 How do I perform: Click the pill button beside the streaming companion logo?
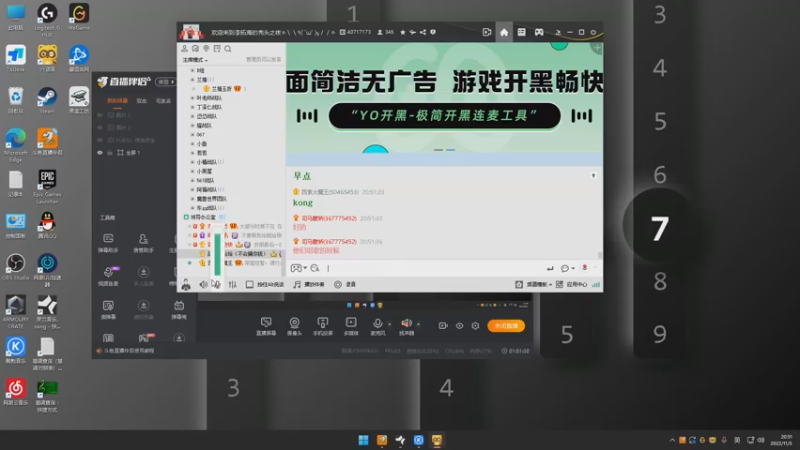(x=165, y=82)
